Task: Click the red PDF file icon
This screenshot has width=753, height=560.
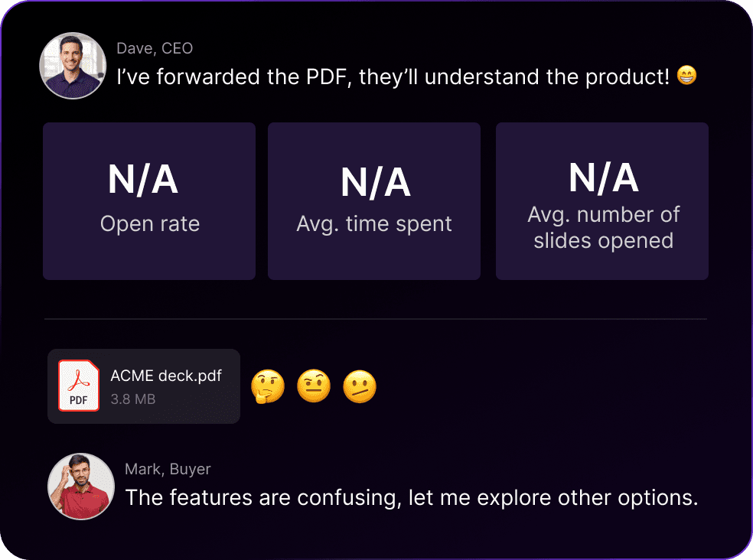Action: [79, 386]
